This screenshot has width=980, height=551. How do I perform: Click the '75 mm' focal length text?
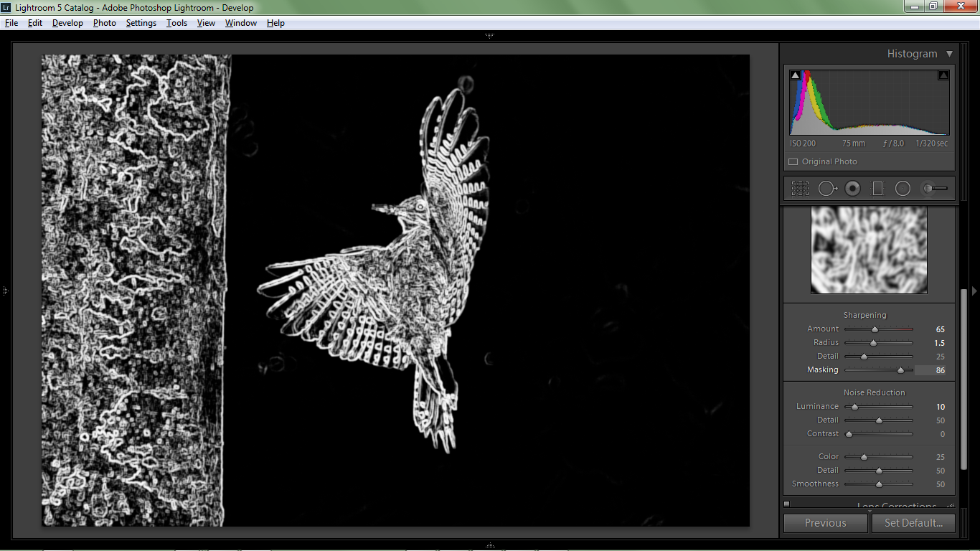click(853, 143)
